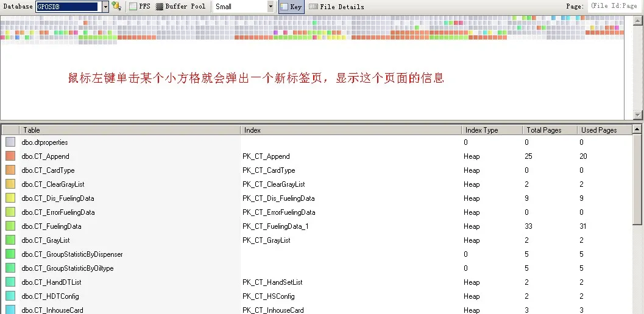Image resolution: width=644 pixels, height=314 pixels.
Task: Toggle the Buffer Pool button
Action: (x=180, y=7)
